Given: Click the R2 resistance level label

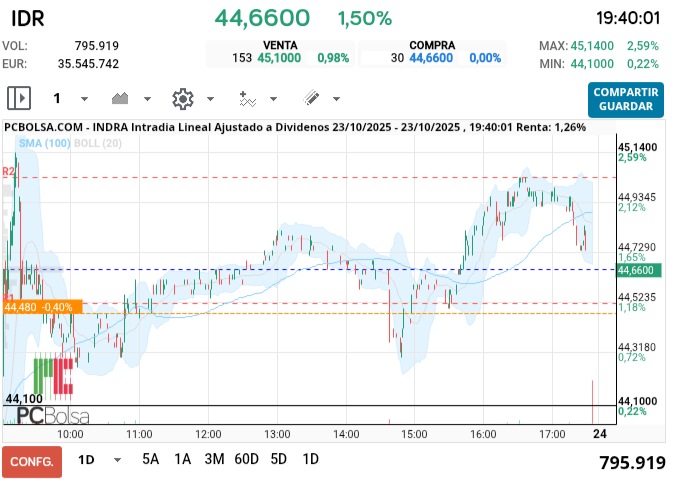Looking at the screenshot, I should [8, 172].
